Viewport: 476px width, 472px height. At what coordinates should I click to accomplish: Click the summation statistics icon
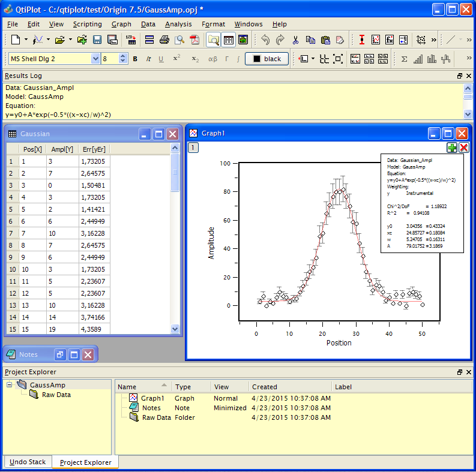(x=404, y=59)
